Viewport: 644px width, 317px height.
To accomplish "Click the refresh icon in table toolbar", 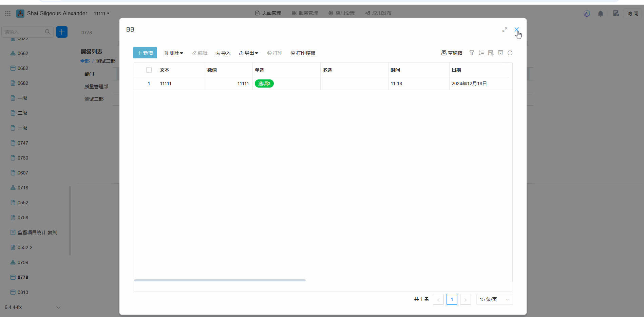I will (510, 53).
